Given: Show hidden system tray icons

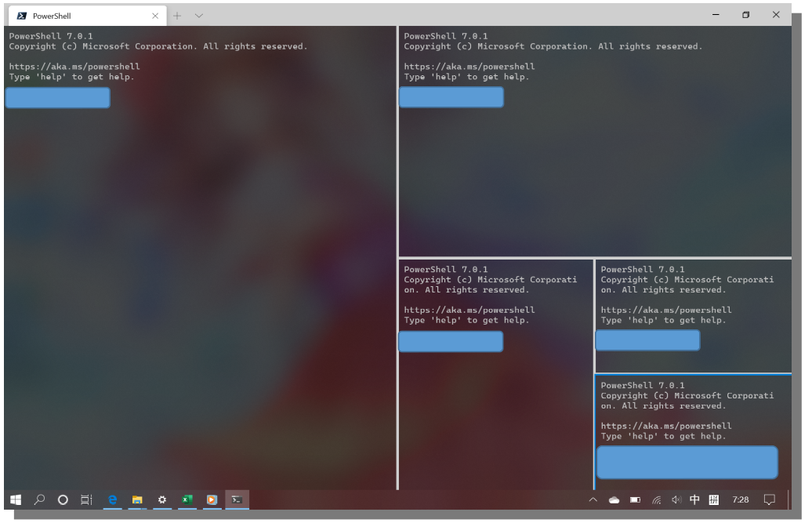Looking at the screenshot, I should (593, 499).
